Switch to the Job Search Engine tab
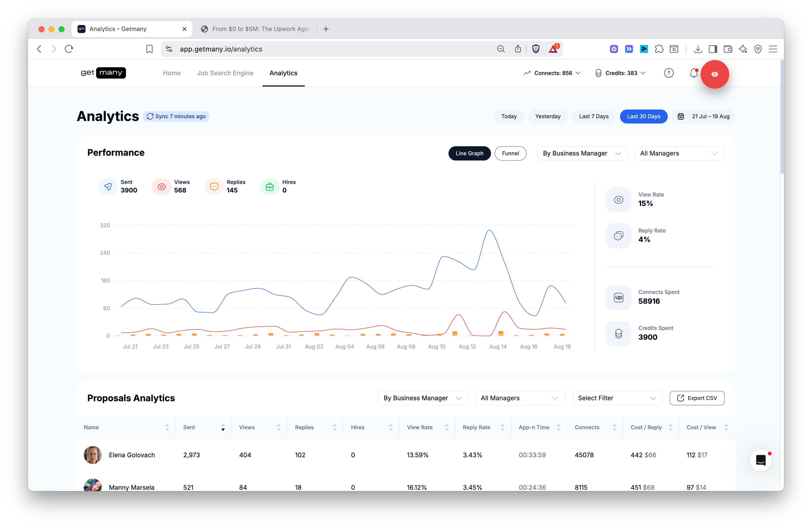 (225, 73)
